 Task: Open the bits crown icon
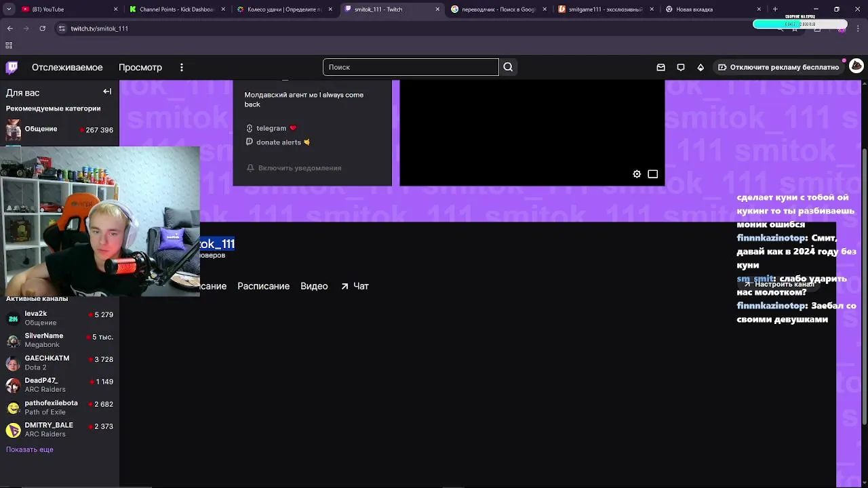click(x=701, y=67)
